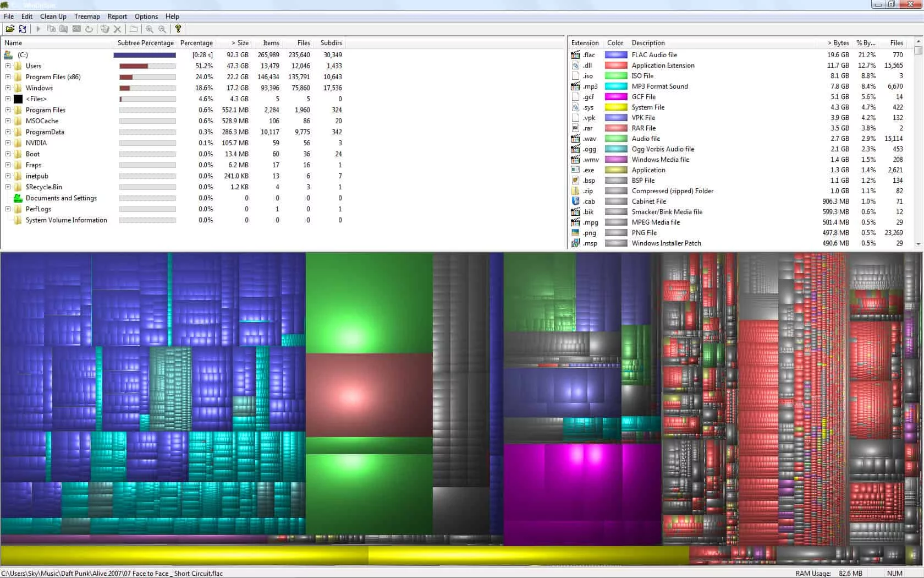Click the .msp installer patch icon
The width and height of the screenshot is (924, 578).
tap(575, 243)
